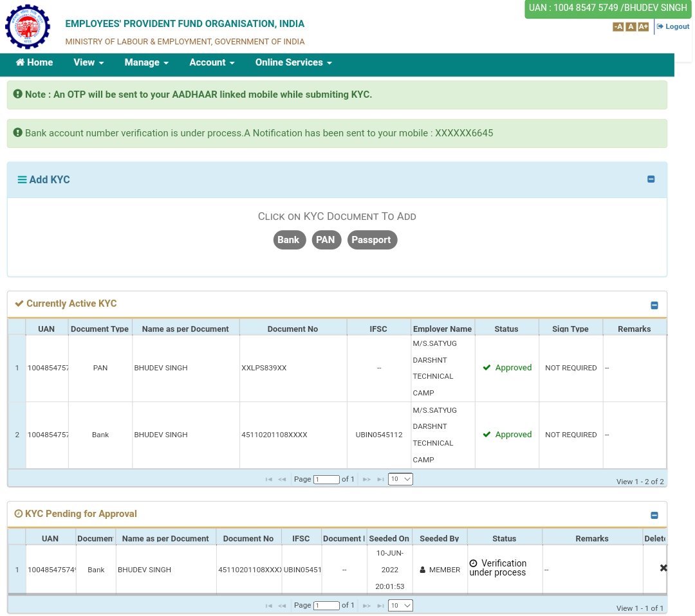Click first-page arrow in Active KYC pager

click(268, 480)
